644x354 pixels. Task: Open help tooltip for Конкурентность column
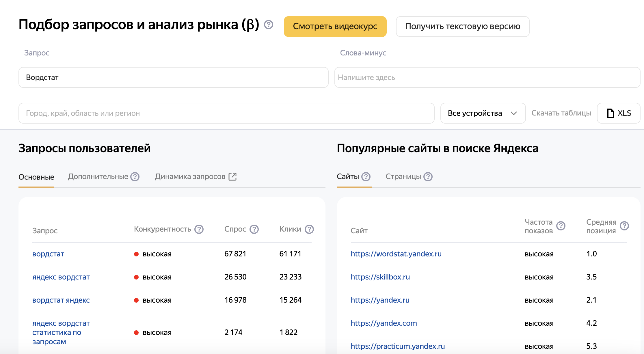pyautogui.click(x=199, y=229)
